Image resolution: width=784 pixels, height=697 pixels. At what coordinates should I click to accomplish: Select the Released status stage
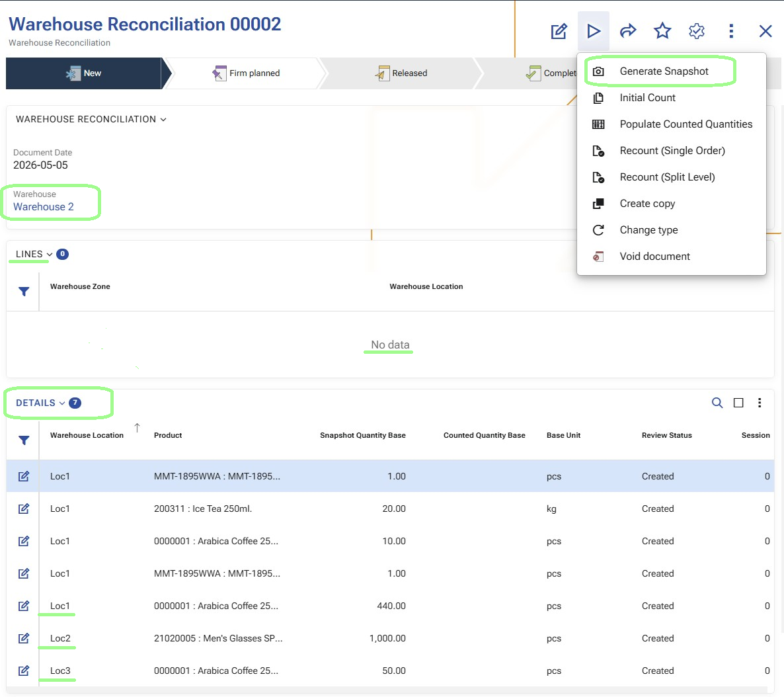[401, 73]
